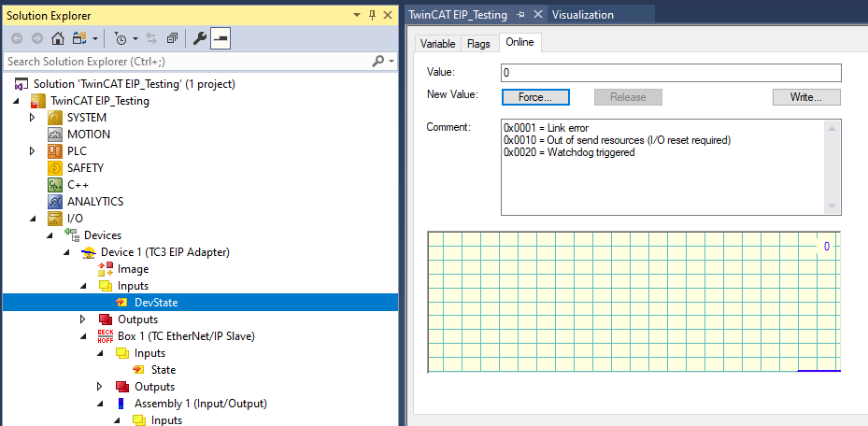This screenshot has width=868, height=426.
Task: Click the Write... button
Action: coord(806,97)
